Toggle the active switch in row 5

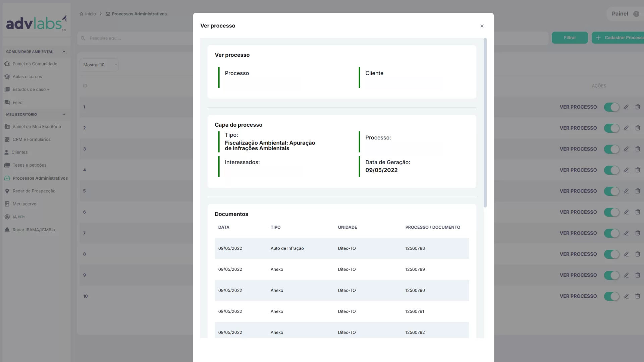coord(611,191)
